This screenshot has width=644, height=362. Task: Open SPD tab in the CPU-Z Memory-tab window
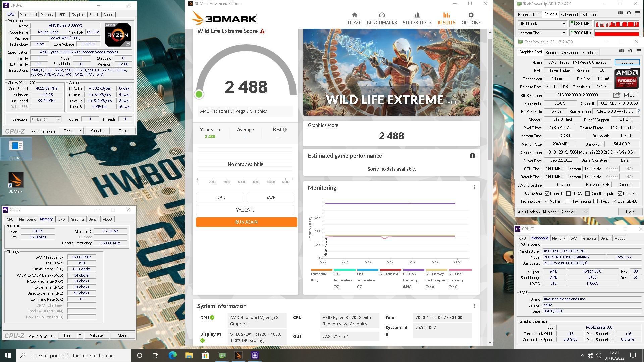62,219
